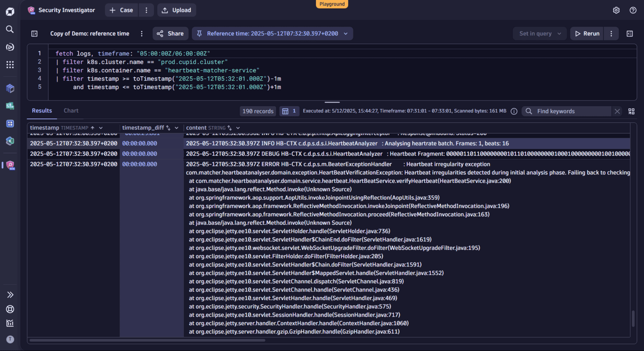The width and height of the screenshot is (644, 351).
Task: Open the search panel in the sidebar
Action: [10, 29]
